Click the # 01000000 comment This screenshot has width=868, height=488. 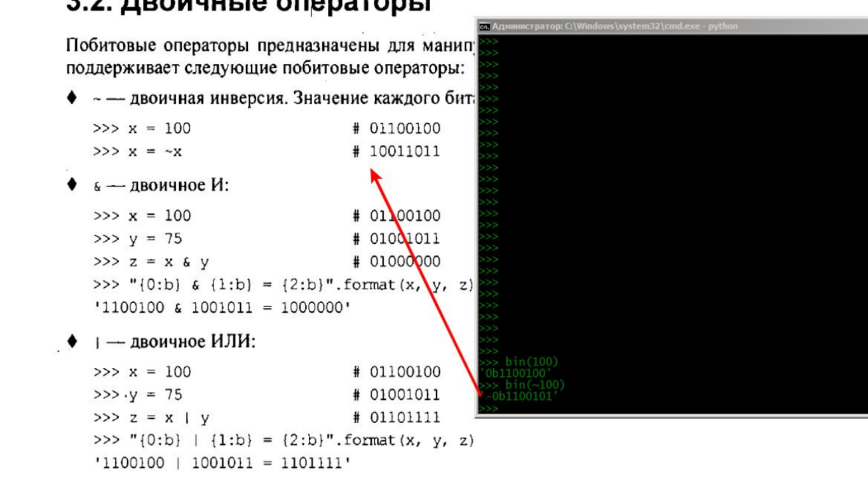pos(397,262)
